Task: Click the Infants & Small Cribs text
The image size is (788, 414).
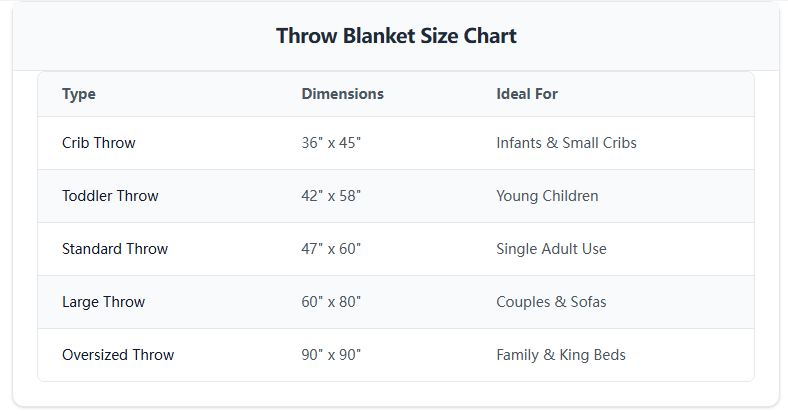Action: 566,143
